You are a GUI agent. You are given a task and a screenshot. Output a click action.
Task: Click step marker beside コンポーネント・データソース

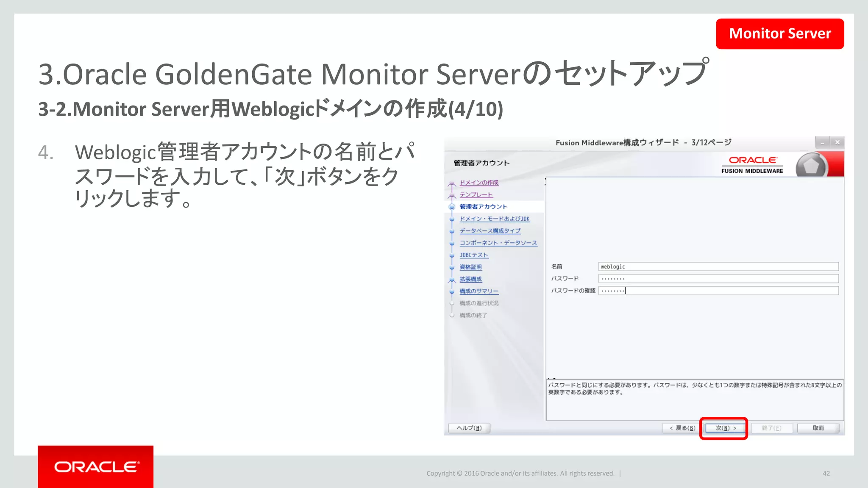click(x=452, y=243)
